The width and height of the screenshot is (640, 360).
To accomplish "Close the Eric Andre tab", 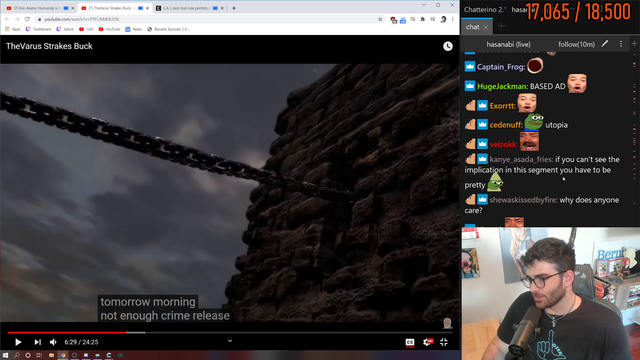I will 73,8.
